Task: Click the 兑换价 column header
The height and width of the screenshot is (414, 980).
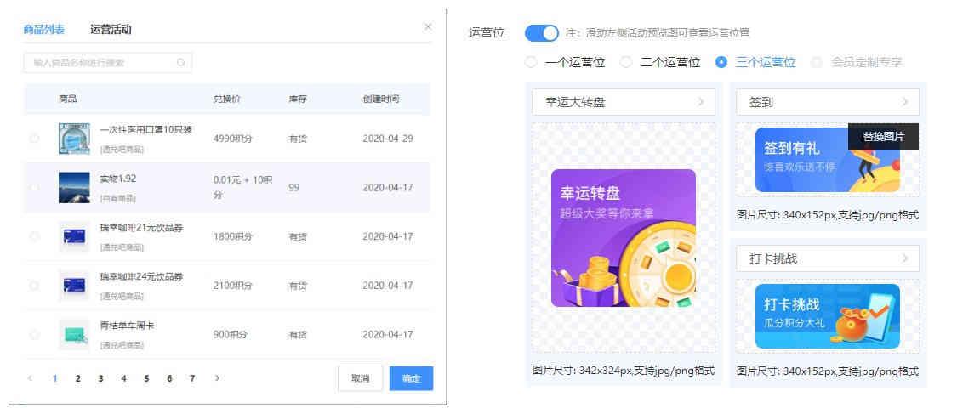Action: tap(227, 99)
